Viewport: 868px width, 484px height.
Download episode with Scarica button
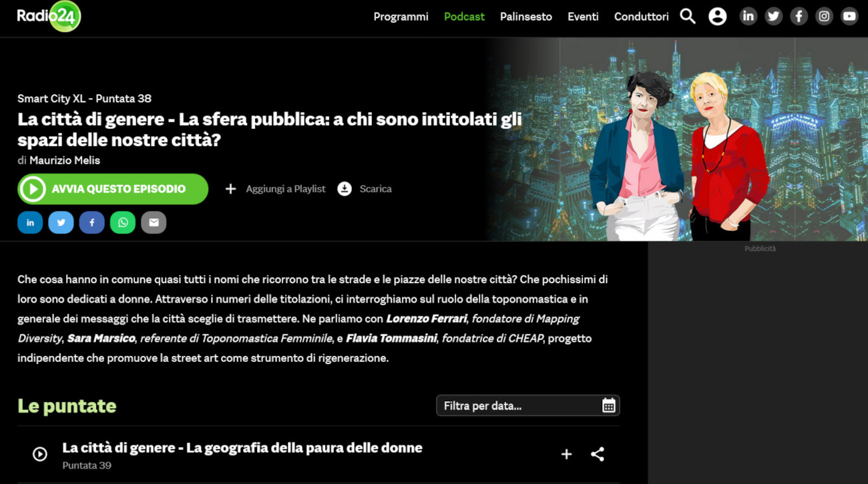pyautogui.click(x=365, y=189)
